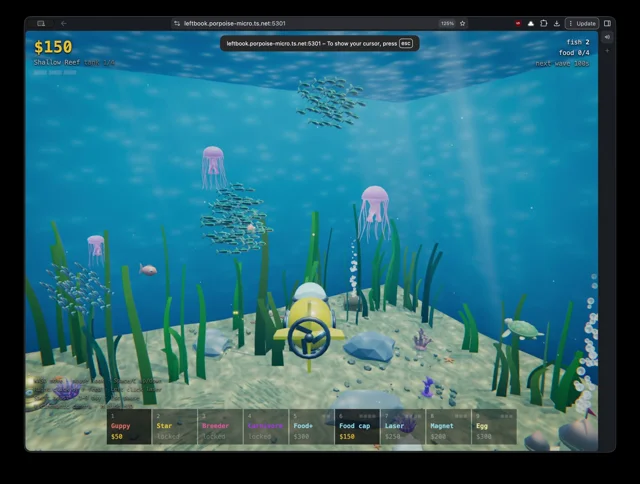Viewport: 640px width, 484px height.
Task: Click the cloud extension icon
Action: 531,24
